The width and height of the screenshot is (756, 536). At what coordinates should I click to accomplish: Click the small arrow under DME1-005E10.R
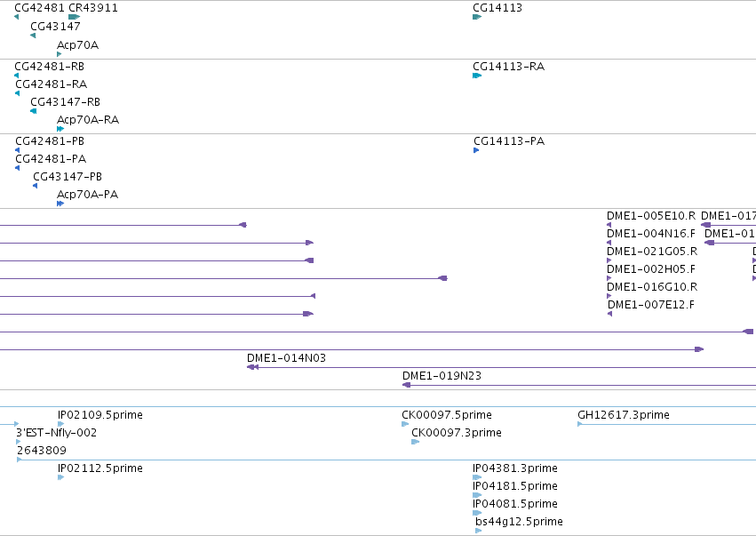coord(609,225)
